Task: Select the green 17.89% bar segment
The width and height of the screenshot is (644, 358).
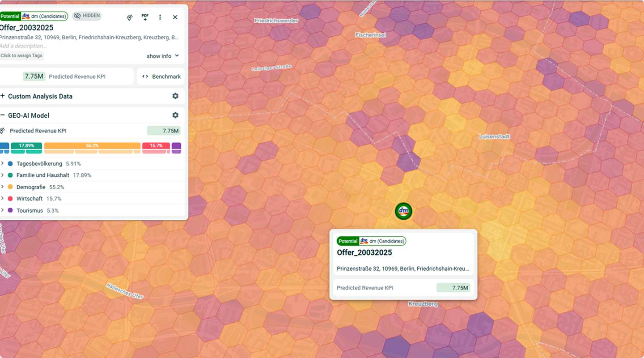Action: 26,146
